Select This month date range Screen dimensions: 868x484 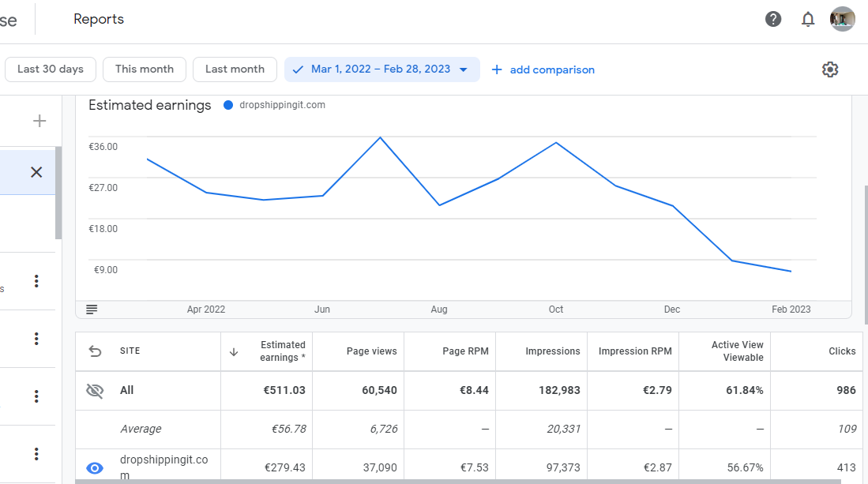coord(145,69)
